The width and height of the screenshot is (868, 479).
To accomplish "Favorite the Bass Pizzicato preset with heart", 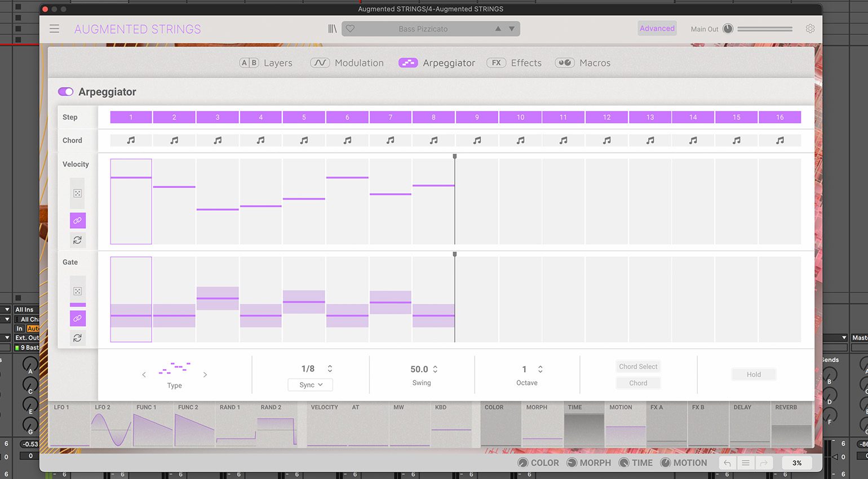I will (x=350, y=29).
